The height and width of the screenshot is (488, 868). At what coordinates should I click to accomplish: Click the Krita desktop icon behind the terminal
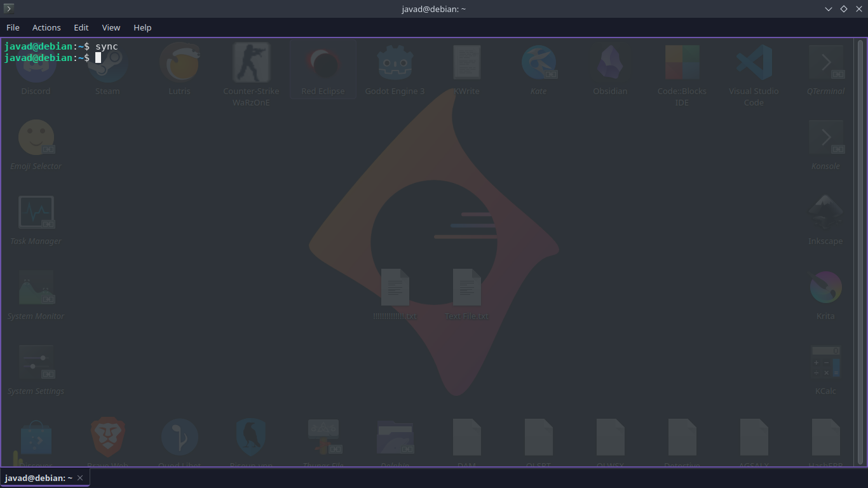coord(825,287)
